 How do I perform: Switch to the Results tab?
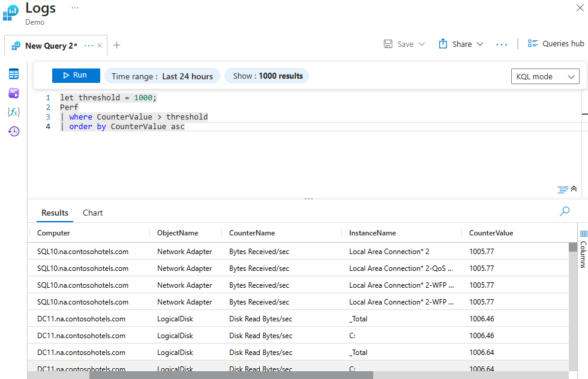click(x=55, y=213)
